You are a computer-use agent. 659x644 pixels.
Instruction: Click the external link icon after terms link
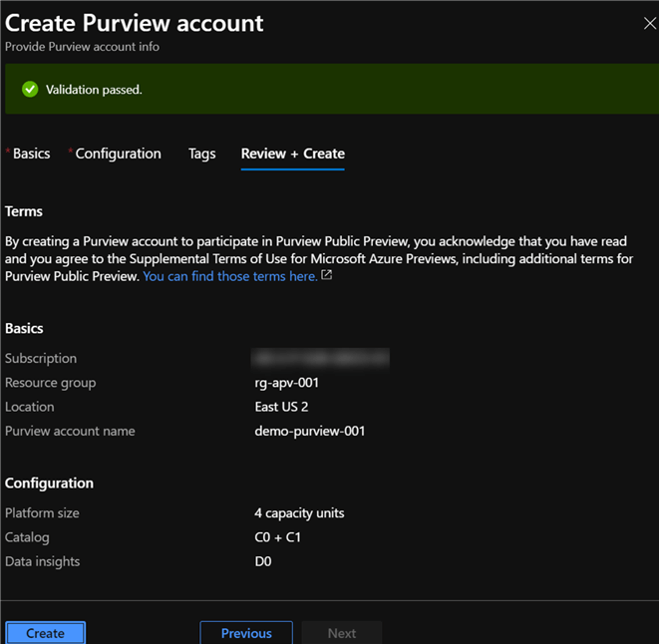pos(327,276)
